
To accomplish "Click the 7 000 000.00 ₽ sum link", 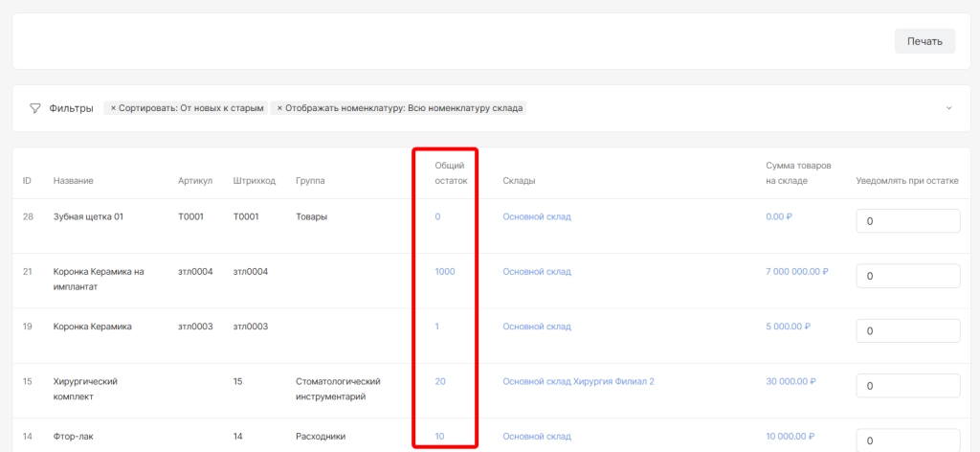I will coord(796,272).
